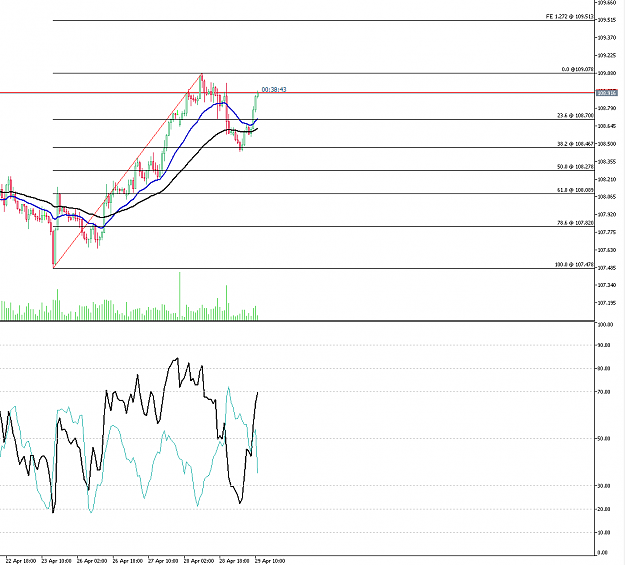The image size is (625, 565).
Task: Click the oscillator 70.00 scale value
Action: [x=605, y=392]
